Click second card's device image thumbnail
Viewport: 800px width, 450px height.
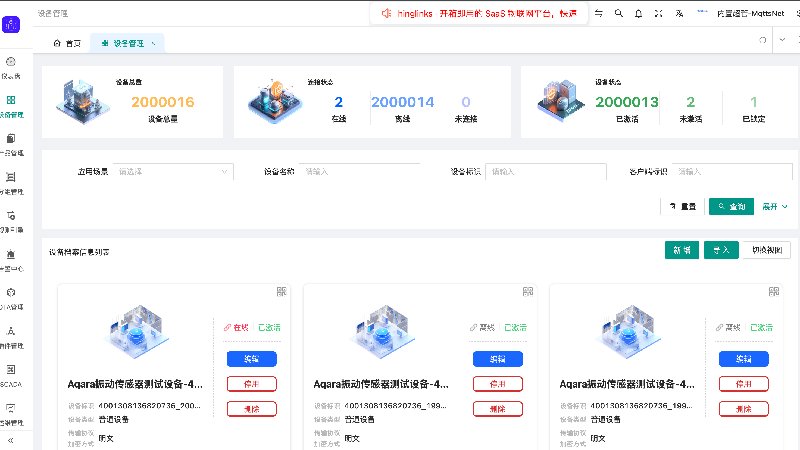click(x=384, y=332)
